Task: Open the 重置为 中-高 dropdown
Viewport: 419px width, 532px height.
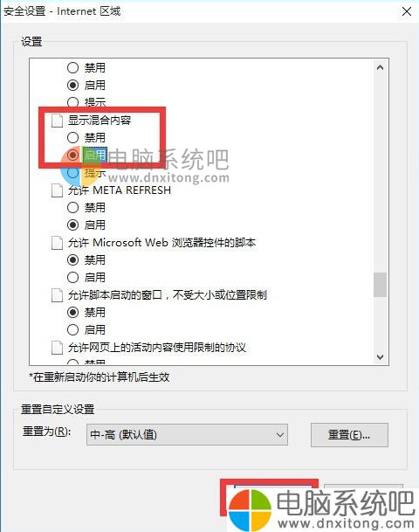Action: click(187, 435)
